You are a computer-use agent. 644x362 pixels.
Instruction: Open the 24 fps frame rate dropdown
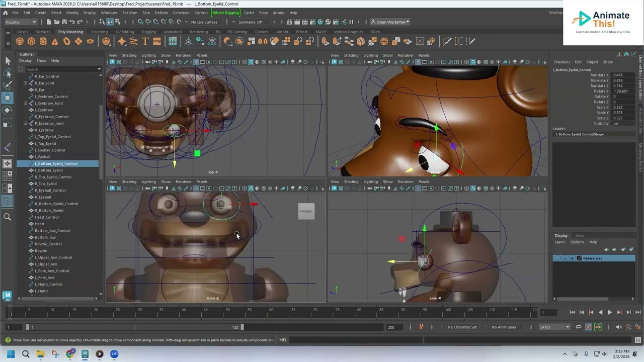[554, 327]
